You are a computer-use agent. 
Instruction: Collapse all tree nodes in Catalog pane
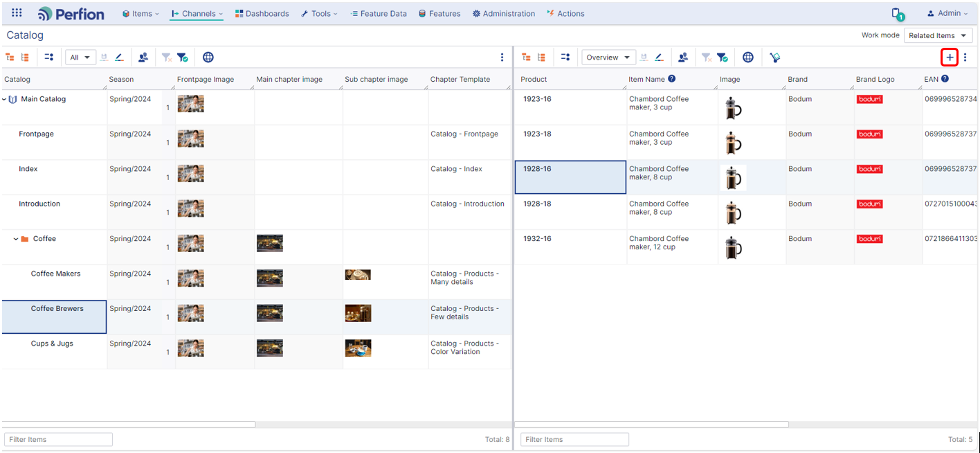[10, 57]
